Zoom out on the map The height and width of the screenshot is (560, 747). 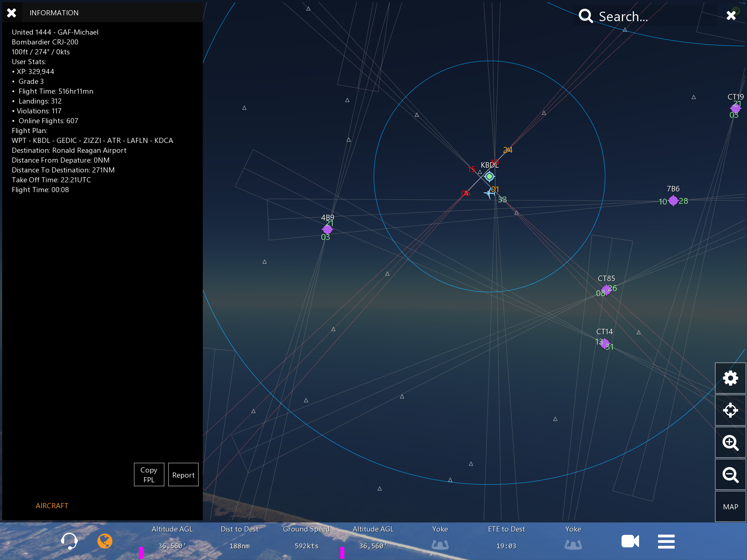730,475
